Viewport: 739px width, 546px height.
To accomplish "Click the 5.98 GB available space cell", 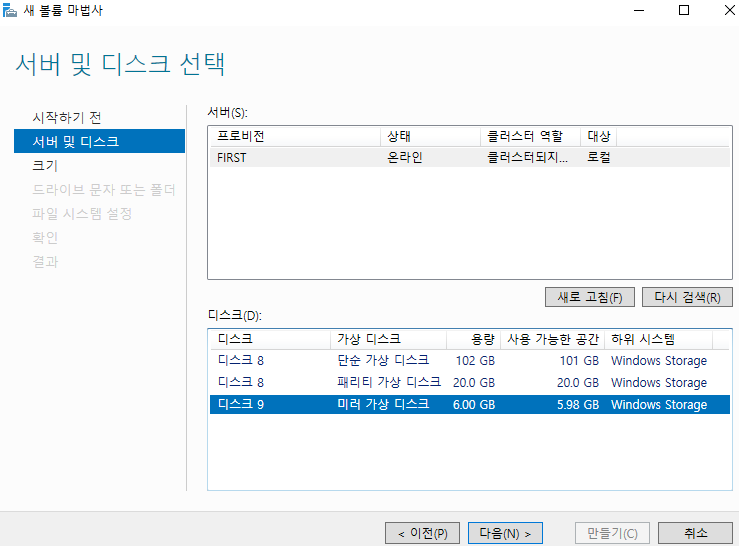I will point(578,405).
